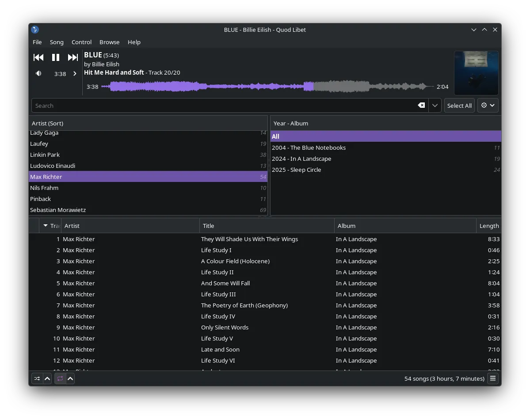Select Sebastian Morawietz in the artist pane

tap(148, 210)
